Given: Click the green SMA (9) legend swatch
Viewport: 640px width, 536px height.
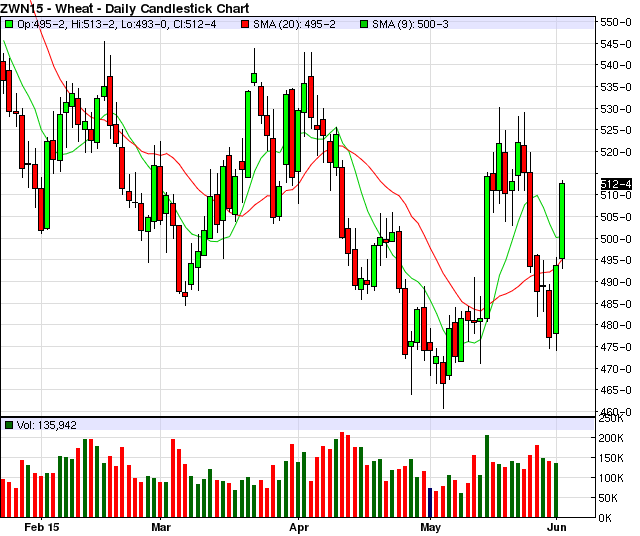Looking at the screenshot, I should click(364, 24).
